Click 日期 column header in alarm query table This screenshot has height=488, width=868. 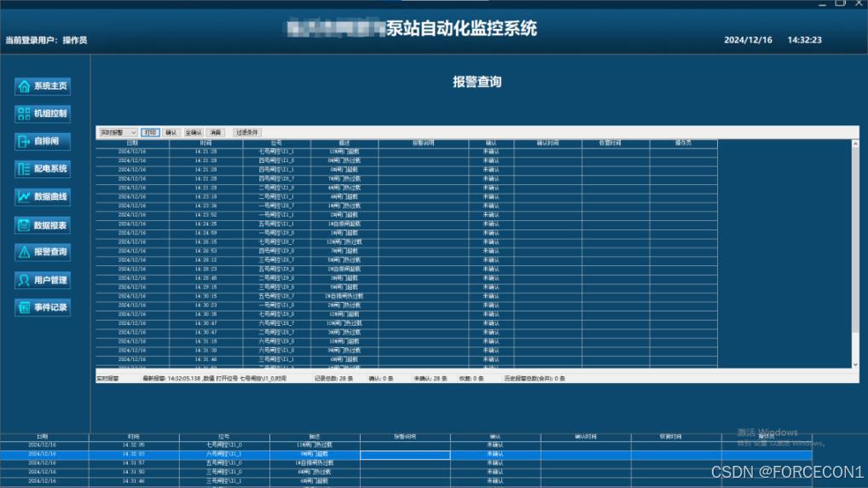point(132,143)
